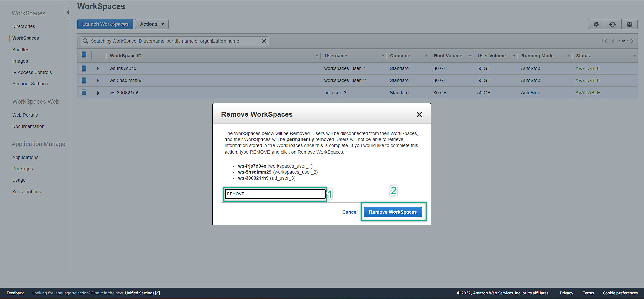This screenshot has width=644, height=299.
Task: Expand the ws-5hsqlmm29 row details
Action: (x=98, y=80)
